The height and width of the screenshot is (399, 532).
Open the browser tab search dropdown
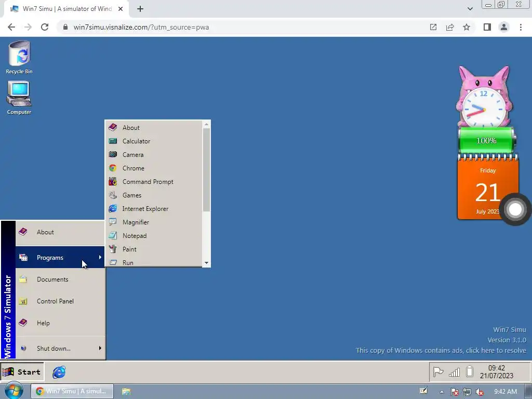(x=470, y=9)
